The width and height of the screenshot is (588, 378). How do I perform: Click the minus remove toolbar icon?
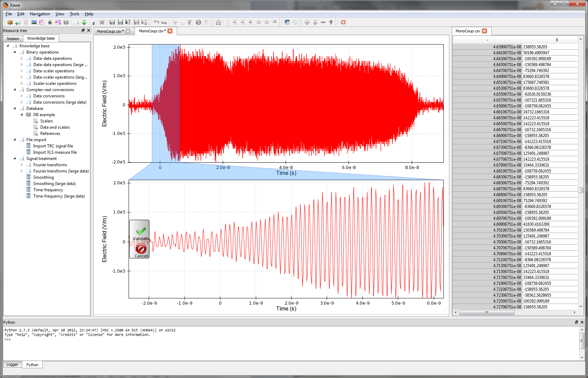(x=323, y=22)
